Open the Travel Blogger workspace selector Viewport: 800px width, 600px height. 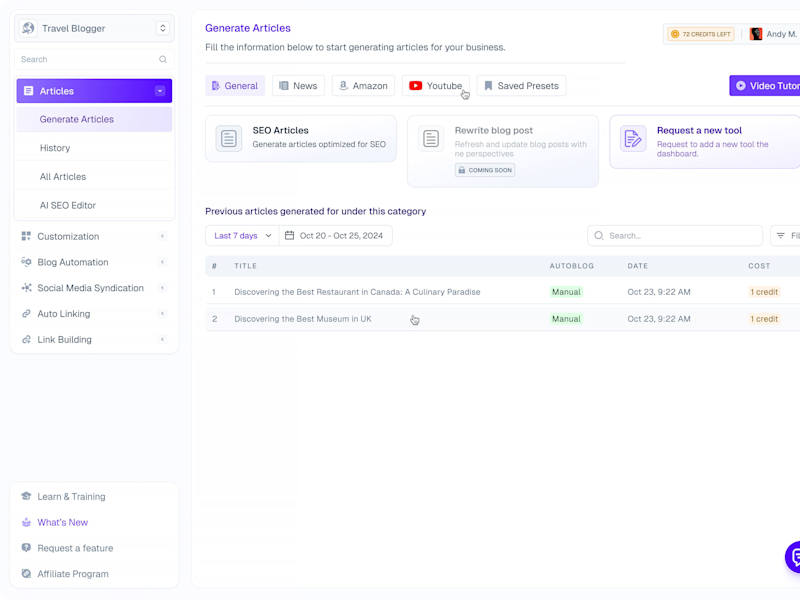coord(94,28)
